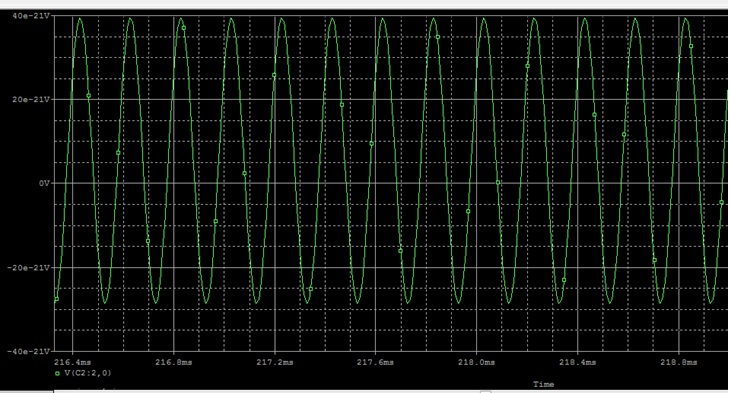Click the 218.0ms X-axis label
Image resolution: width=730 pixels, height=393 pixels.
pyautogui.click(x=476, y=362)
